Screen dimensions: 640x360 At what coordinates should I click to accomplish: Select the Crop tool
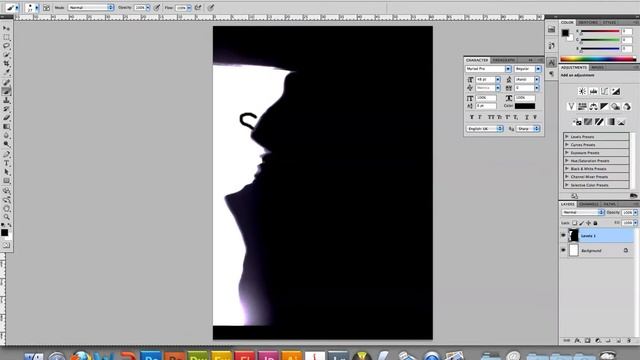(6, 63)
